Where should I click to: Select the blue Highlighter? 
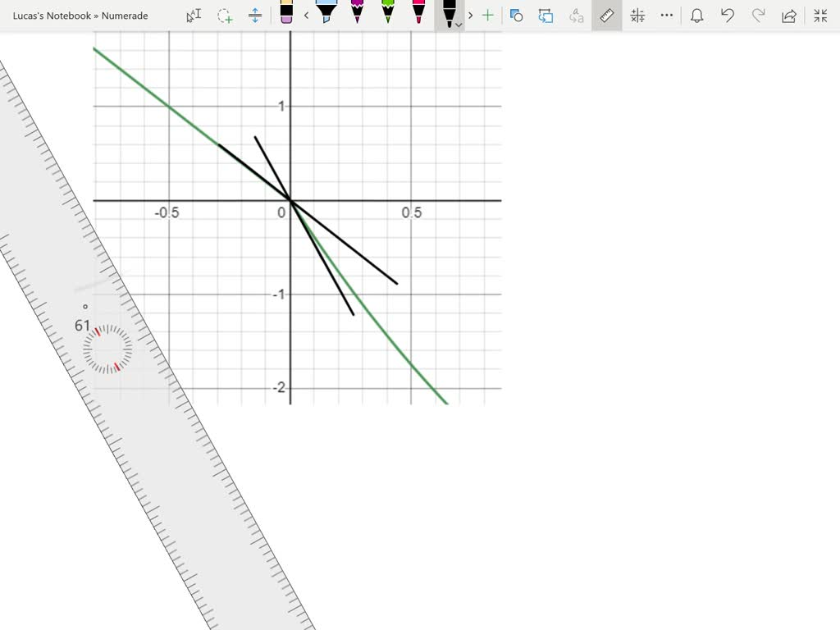pyautogui.click(x=327, y=15)
